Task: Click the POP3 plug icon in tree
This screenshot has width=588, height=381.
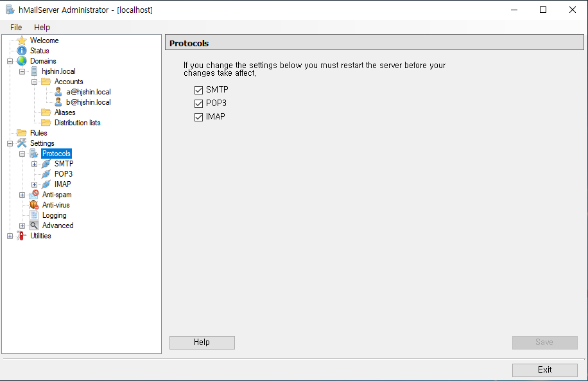Action: pos(46,174)
